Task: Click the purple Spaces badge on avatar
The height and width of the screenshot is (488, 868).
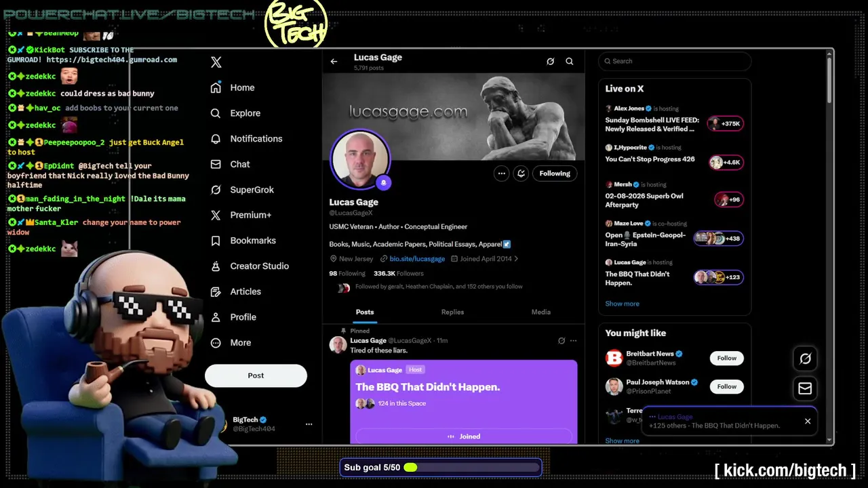Action: [x=383, y=182]
